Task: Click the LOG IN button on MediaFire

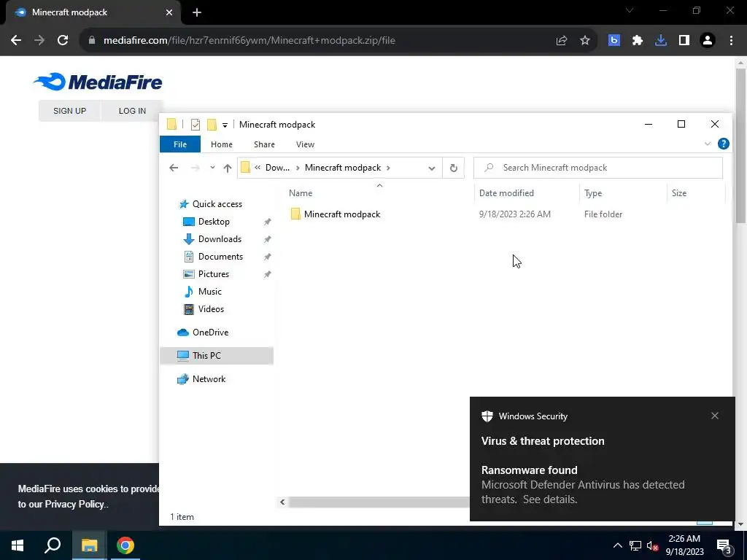Action: [x=132, y=111]
